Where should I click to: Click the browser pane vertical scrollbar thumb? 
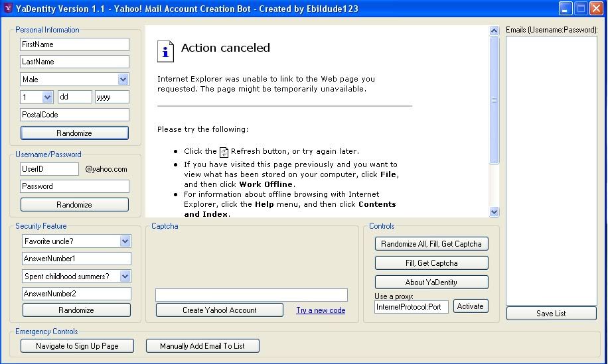pos(494,100)
